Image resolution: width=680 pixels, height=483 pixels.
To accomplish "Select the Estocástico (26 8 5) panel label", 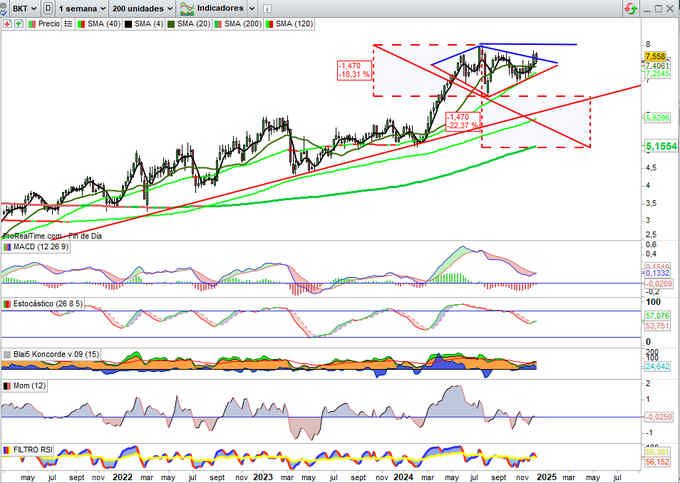I will click(x=44, y=302).
